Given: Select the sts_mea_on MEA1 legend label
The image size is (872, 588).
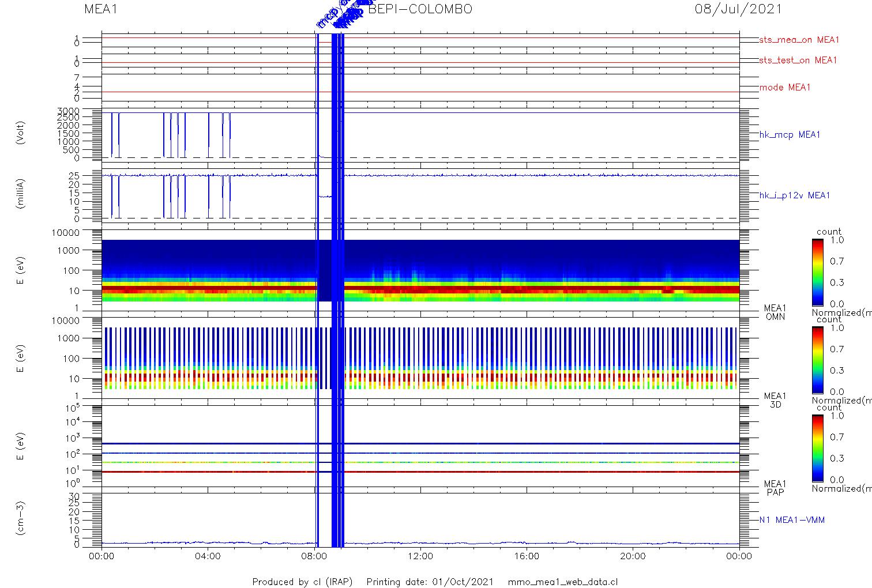Looking at the screenshot, I should 799,40.
